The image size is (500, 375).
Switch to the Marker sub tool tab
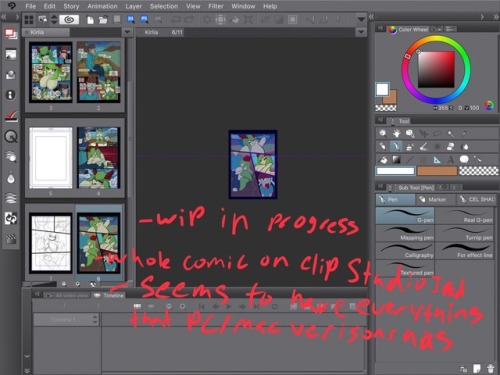click(436, 199)
